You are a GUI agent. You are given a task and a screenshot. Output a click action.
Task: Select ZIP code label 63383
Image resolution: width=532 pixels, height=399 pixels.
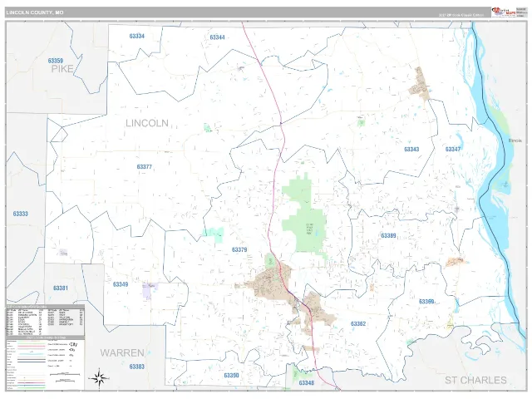click(x=136, y=367)
